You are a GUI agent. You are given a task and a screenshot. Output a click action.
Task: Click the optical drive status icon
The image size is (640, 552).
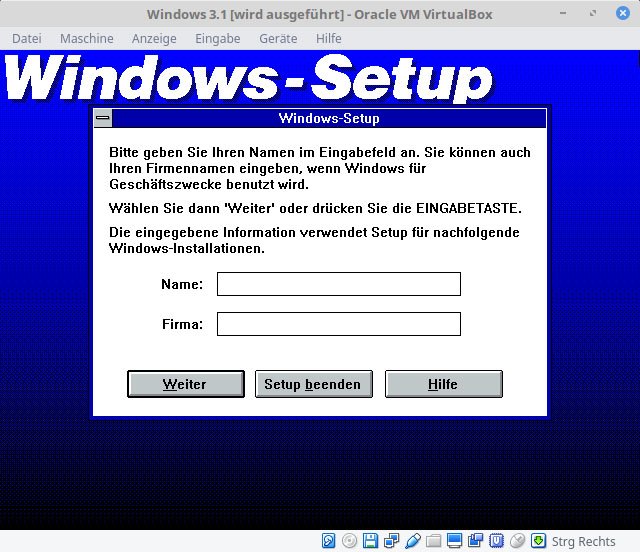point(349,541)
